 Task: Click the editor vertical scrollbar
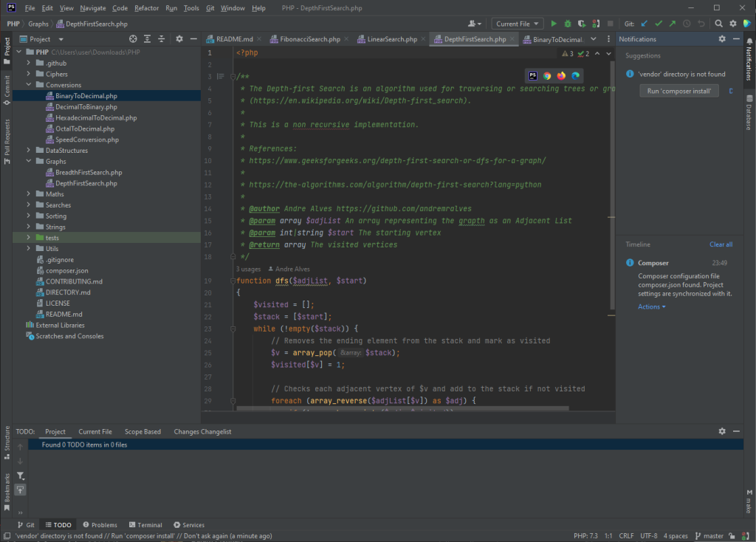click(x=612, y=186)
